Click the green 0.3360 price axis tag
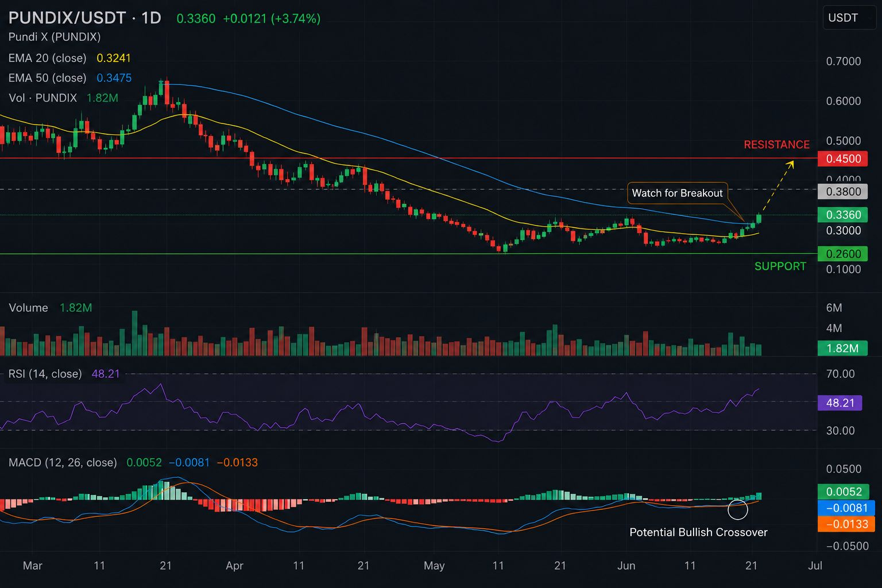 pyautogui.click(x=842, y=215)
